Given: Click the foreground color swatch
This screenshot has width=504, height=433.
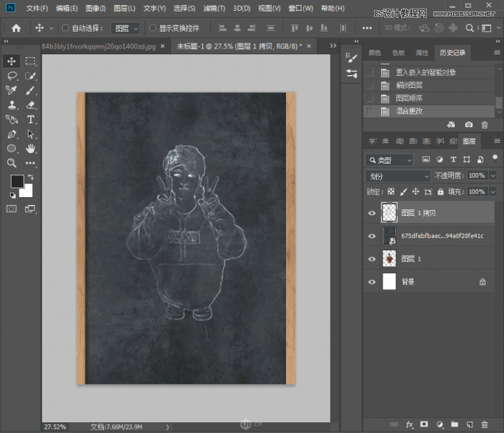Looking at the screenshot, I should pyautogui.click(x=16, y=181).
